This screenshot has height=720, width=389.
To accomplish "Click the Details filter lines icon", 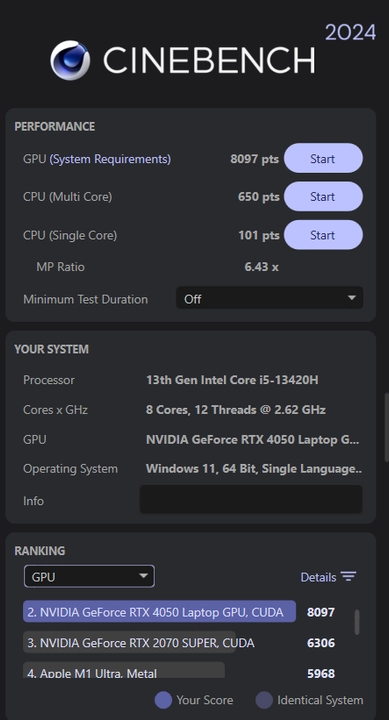I will tap(349, 577).
